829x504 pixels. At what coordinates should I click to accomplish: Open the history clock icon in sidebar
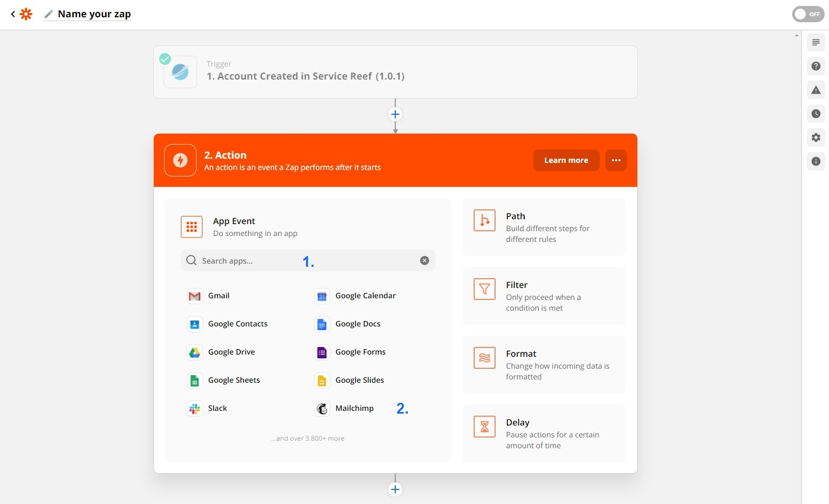point(816,114)
